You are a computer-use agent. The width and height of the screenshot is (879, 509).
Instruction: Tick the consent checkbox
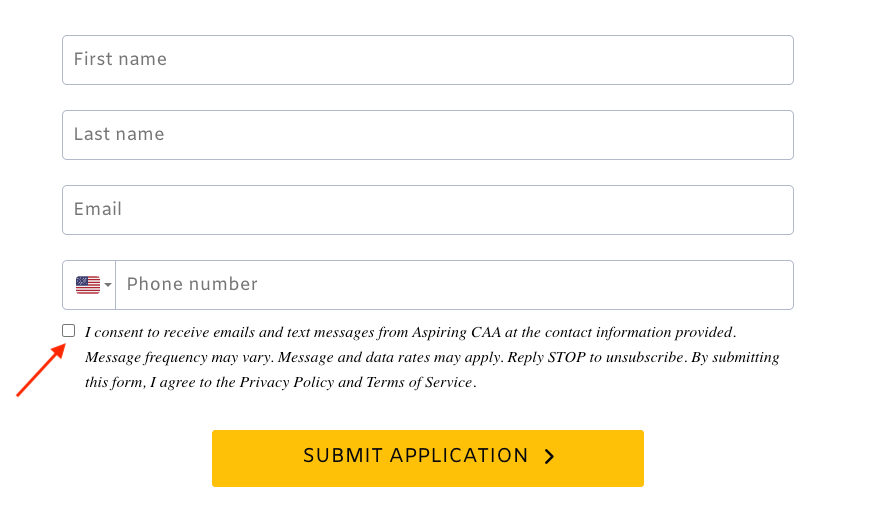(x=69, y=331)
